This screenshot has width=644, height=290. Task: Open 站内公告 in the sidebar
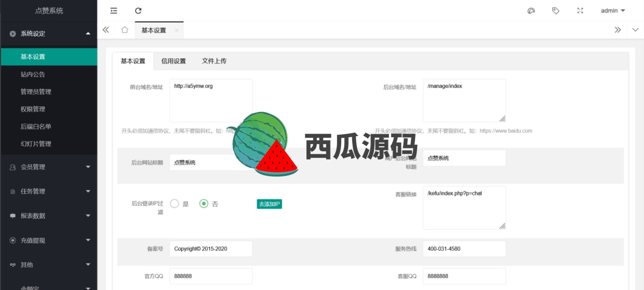pos(48,74)
